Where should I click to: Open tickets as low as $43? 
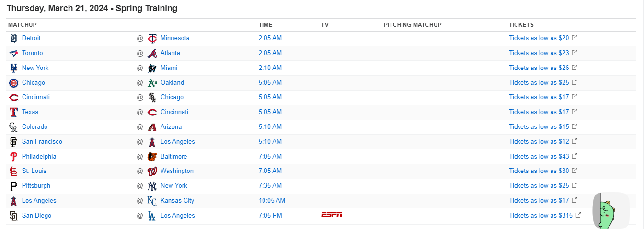click(x=543, y=156)
